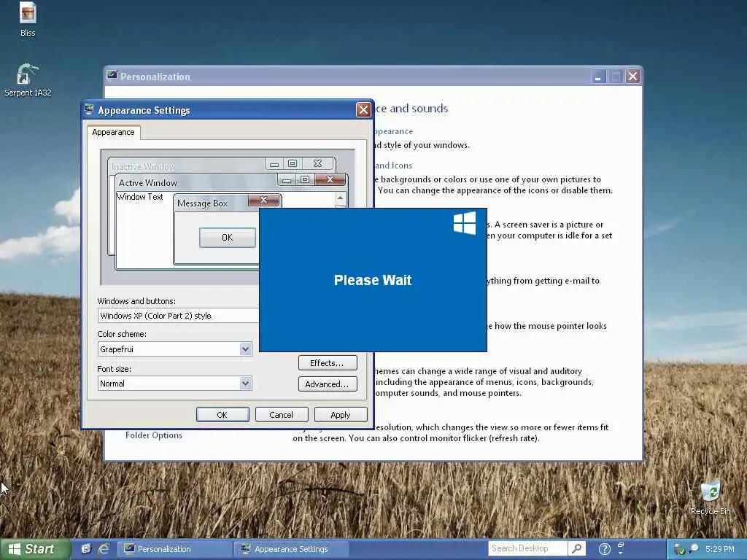747x560 pixels.
Task: Click the Effects... button
Action: (x=328, y=363)
